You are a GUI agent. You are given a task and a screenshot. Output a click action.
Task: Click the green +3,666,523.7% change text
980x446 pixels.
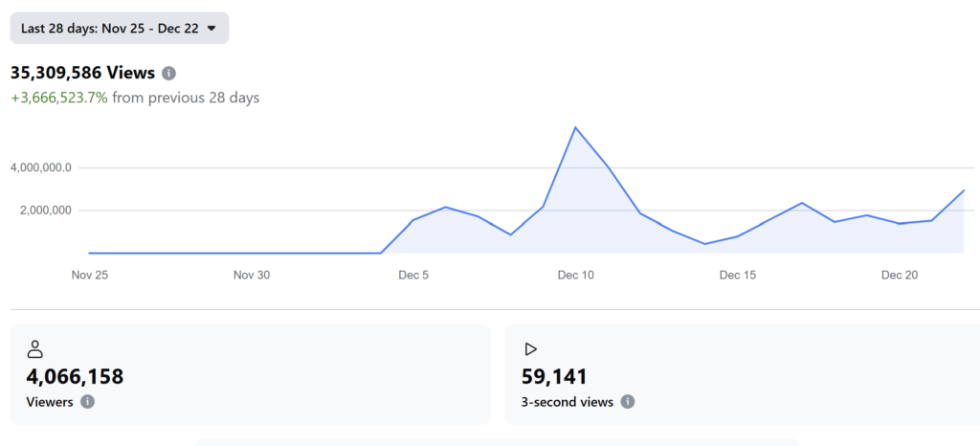point(59,98)
